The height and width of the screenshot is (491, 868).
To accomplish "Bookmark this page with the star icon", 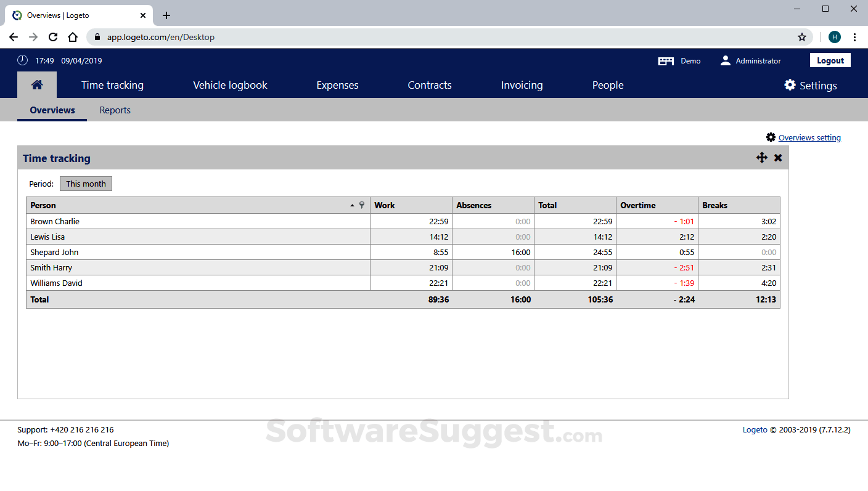I will point(802,37).
